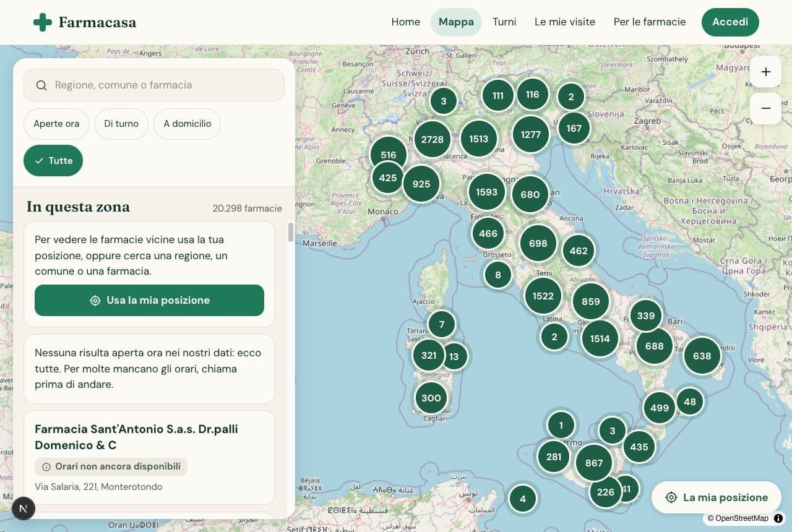The width and height of the screenshot is (792, 532).
Task: Click Usa la mia posizione button
Action: coord(149,300)
